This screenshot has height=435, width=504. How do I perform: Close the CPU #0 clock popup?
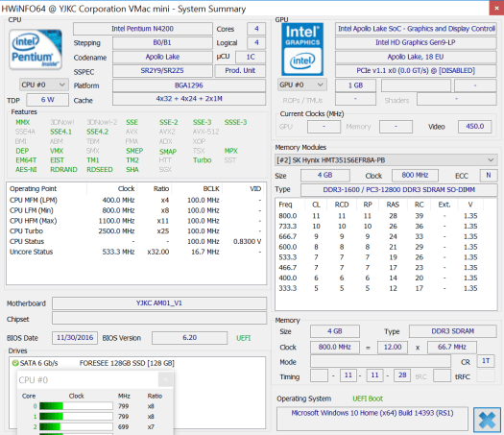tap(165, 380)
